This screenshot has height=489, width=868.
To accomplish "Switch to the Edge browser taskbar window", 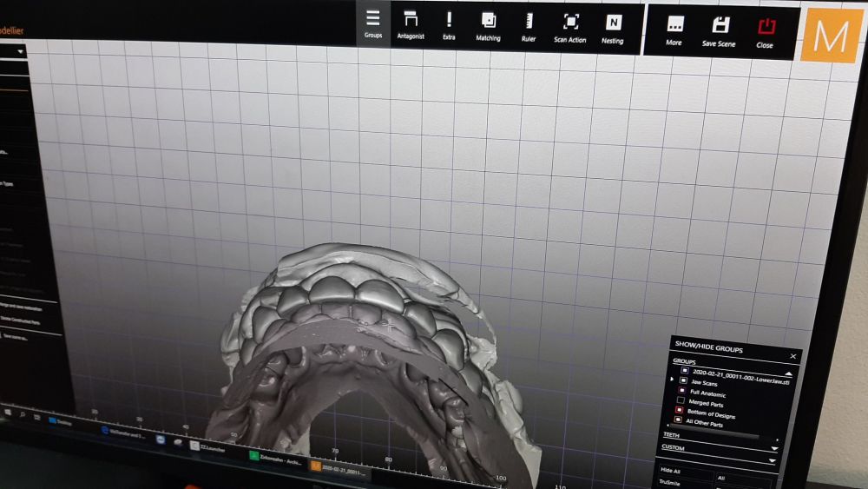I will [x=123, y=433].
